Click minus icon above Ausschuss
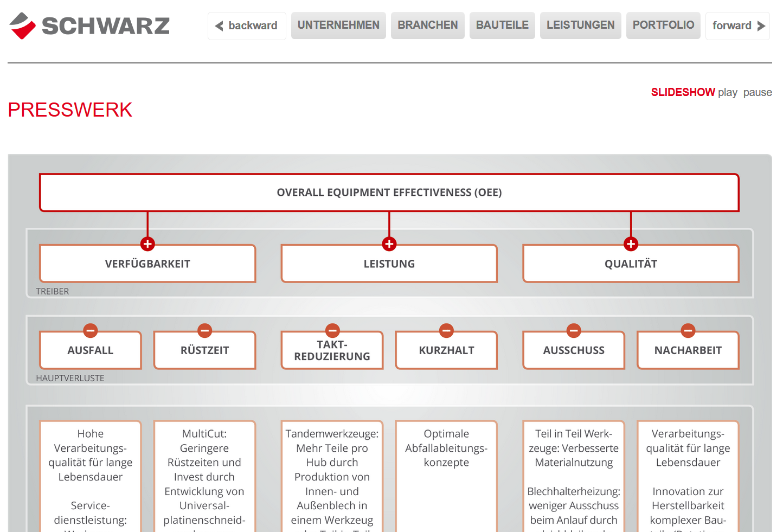 pyautogui.click(x=574, y=330)
